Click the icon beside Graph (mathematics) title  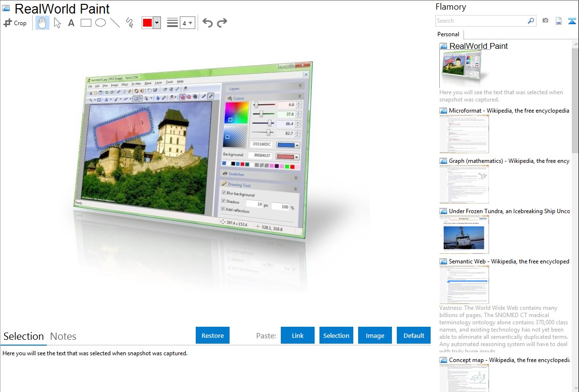[x=444, y=161]
